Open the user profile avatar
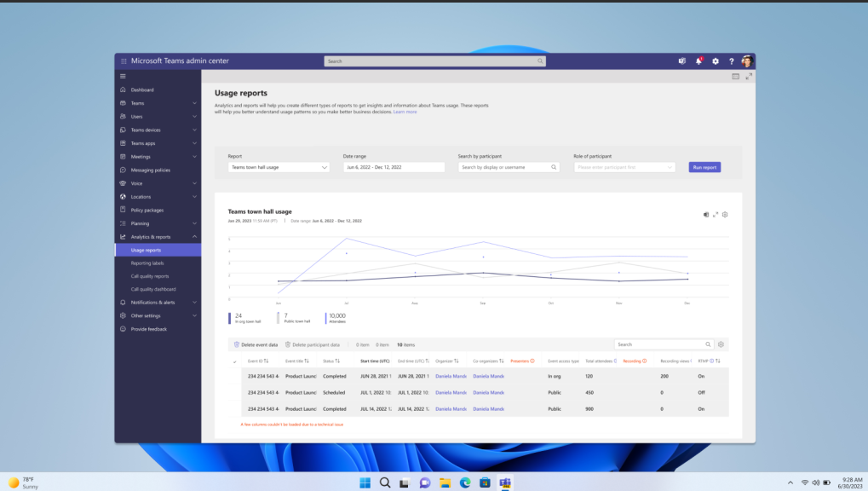868x491 pixels. click(x=747, y=61)
